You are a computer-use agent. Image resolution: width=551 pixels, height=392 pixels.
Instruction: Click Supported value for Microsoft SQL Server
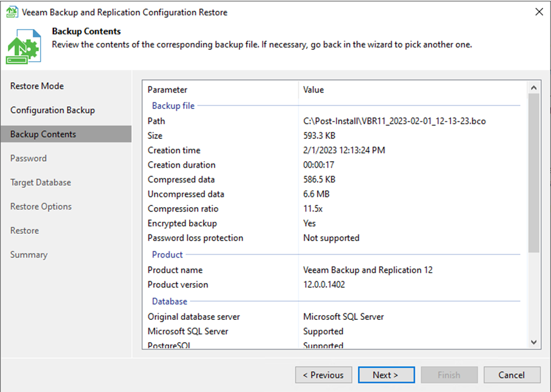tap(323, 332)
